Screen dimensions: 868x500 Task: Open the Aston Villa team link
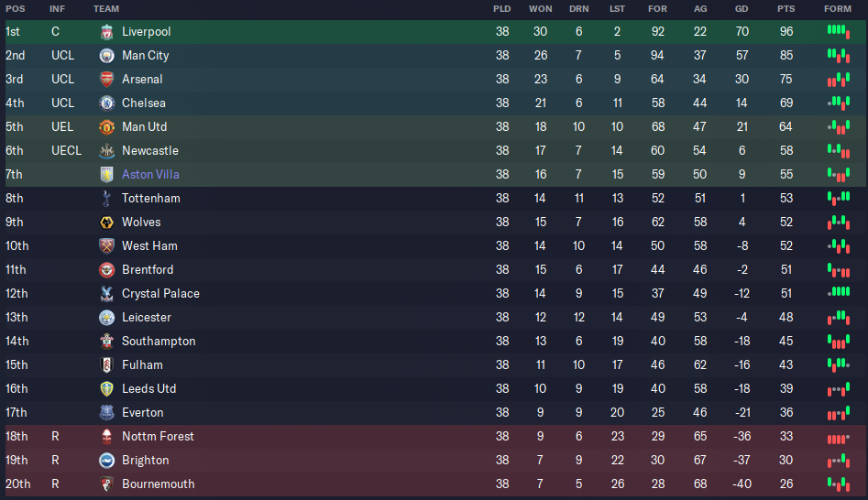click(x=150, y=175)
